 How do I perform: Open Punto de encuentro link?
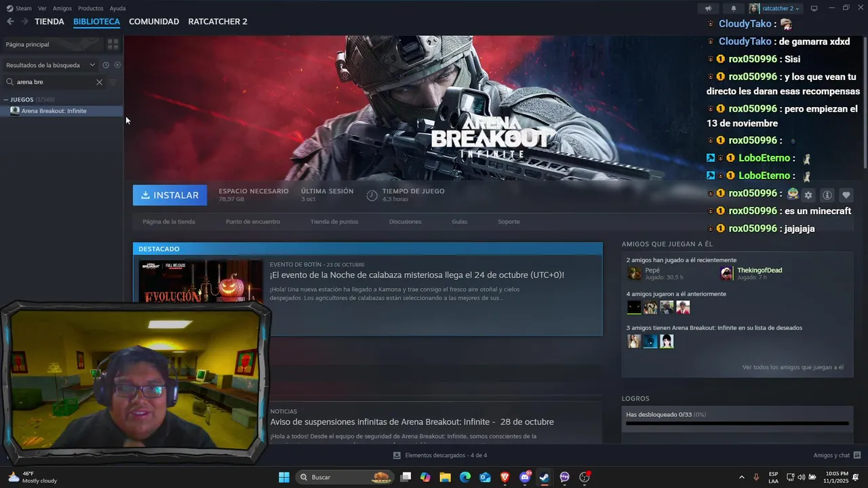(x=253, y=222)
